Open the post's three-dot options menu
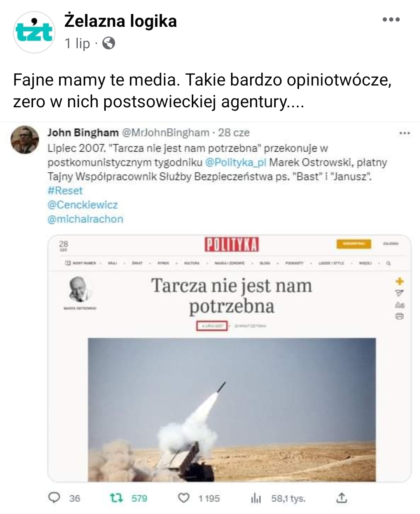The height and width of the screenshot is (514, 420). [x=391, y=19]
